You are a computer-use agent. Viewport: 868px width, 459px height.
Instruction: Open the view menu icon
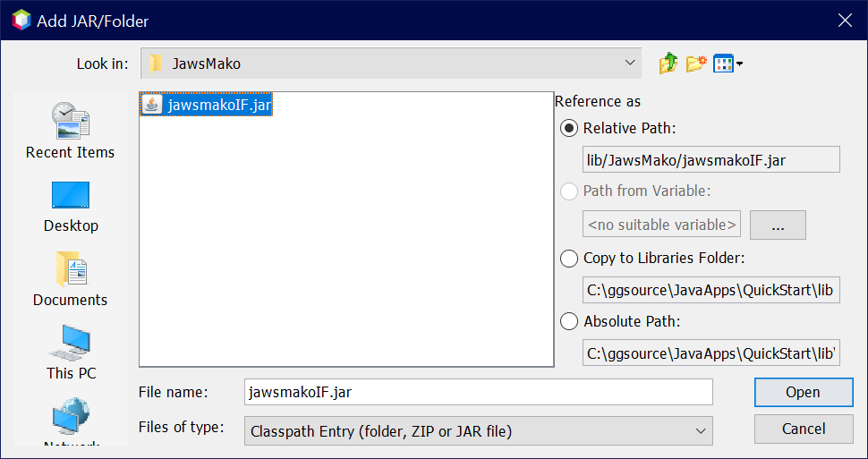pyautogui.click(x=728, y=64)
